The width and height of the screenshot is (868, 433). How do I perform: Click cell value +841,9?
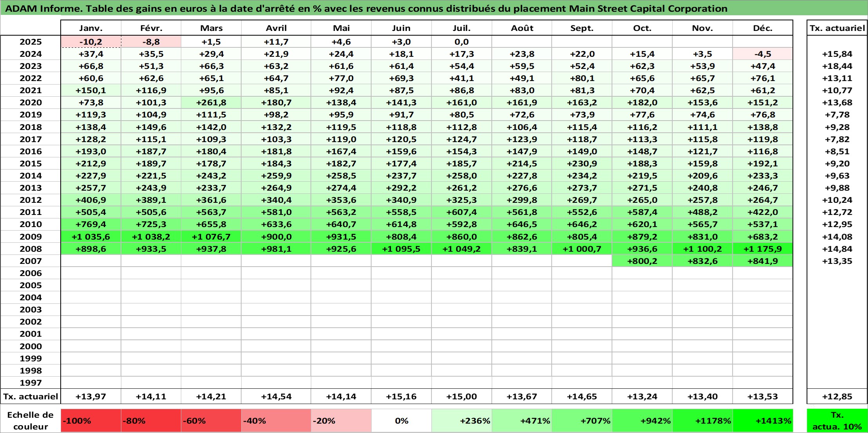coord(763,261)
